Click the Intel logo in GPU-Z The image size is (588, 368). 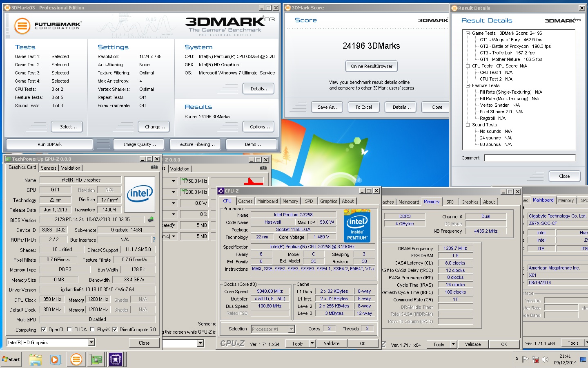[x=140, y=194]
